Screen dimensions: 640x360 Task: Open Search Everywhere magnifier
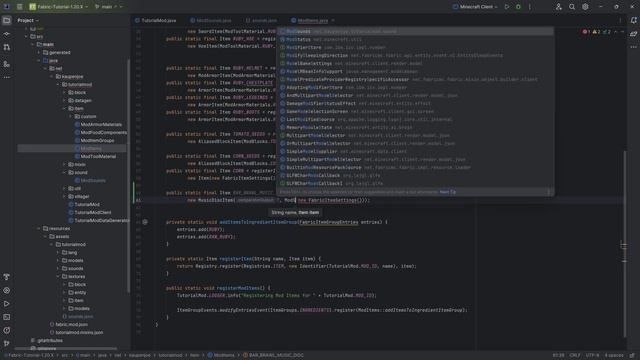click(x=572, y=7)
